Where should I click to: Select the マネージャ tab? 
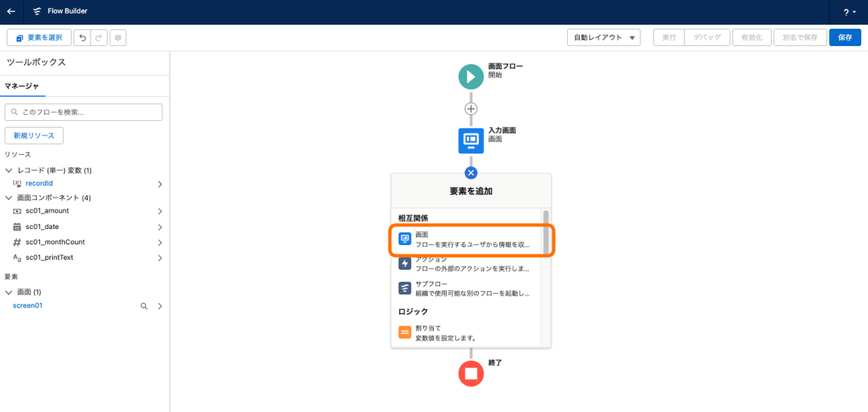coord(22,86)
